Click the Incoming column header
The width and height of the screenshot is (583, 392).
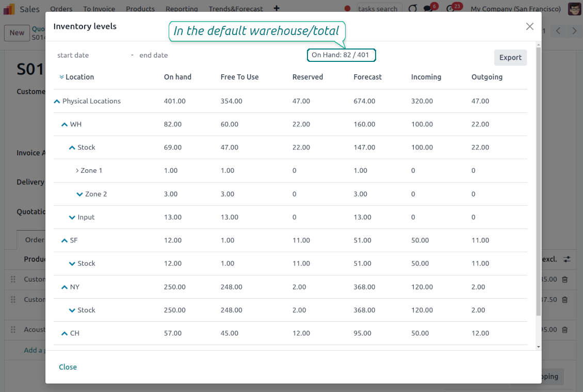[x=426, y=77]
